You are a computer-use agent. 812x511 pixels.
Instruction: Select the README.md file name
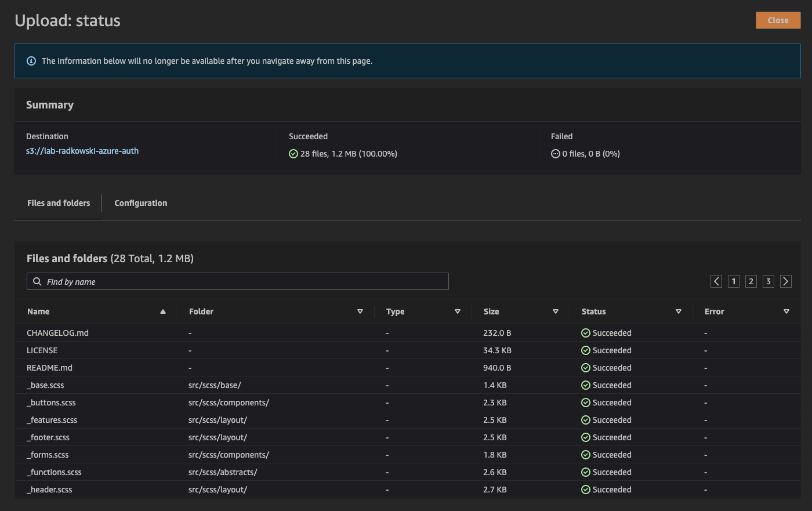tap(49, 368)
